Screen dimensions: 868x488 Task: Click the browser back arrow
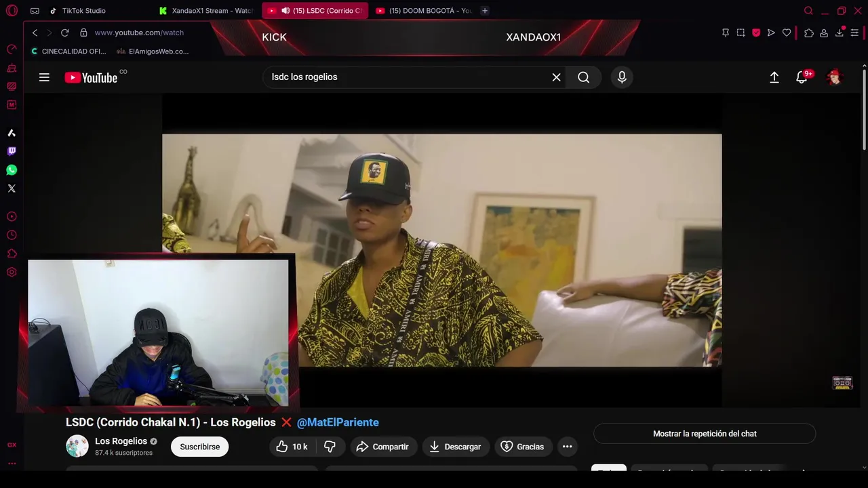35,33
